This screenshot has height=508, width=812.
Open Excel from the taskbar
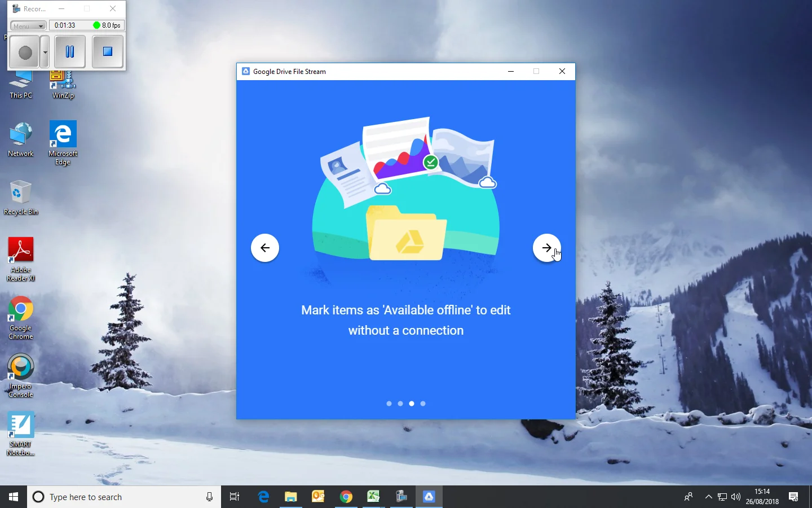pyautogui.click(x=373, y=497)
